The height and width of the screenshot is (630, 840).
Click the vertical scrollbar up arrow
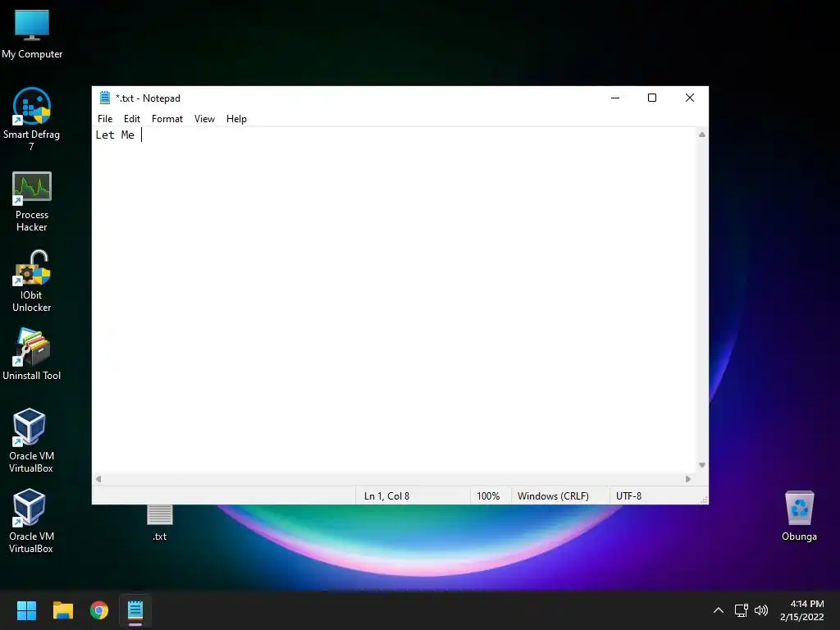[x=702, y=135]
